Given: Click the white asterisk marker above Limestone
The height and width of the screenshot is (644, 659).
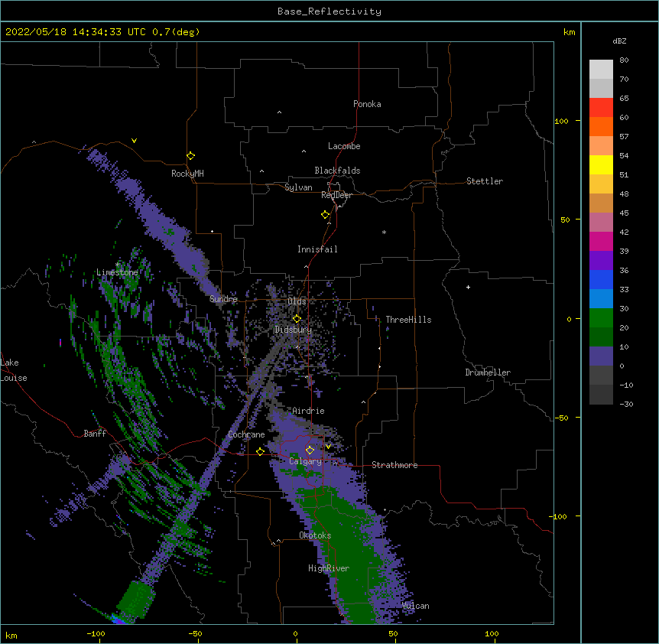Looking at the screenshot, I should point(118,265).
